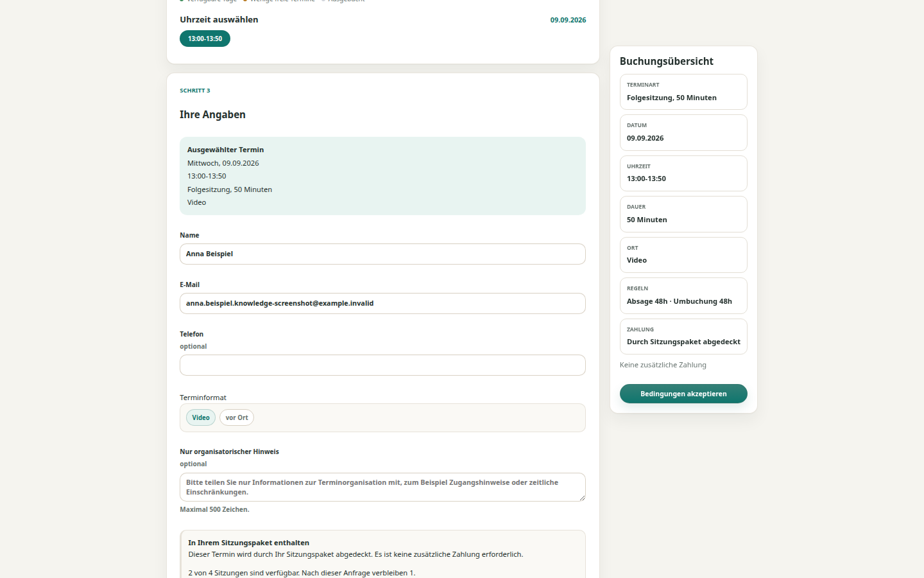Click the Dauer card showing 50 Minuten
Screen dimensions: 924x578
tap(683, 214)
